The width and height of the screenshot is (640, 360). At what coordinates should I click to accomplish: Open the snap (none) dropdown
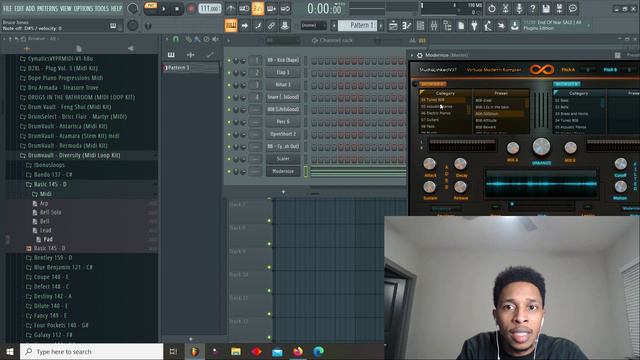pyautogui.click(x=313, y=25)
